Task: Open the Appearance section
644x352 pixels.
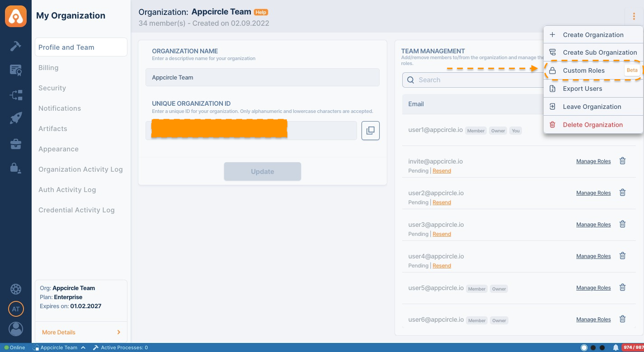Action: click(x=58, y=149)
